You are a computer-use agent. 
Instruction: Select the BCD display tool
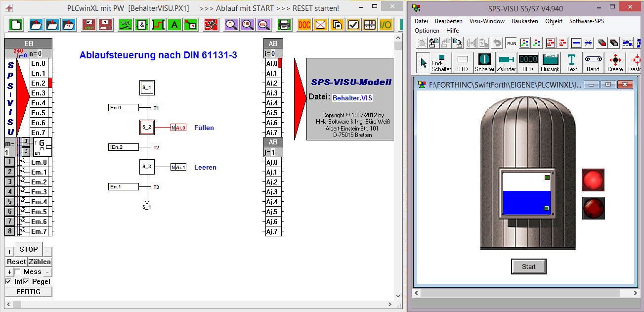(528, 63)
